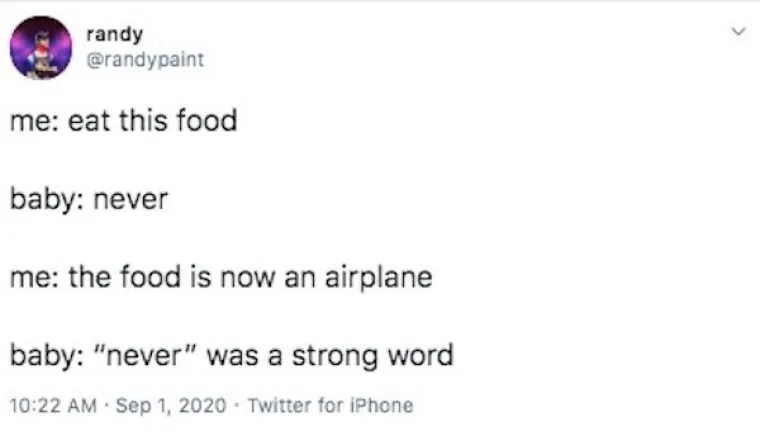Viewport: 760px width, 436px height.
Task: Click the 10:22 AM timestamp
Action: click(53, 405)
